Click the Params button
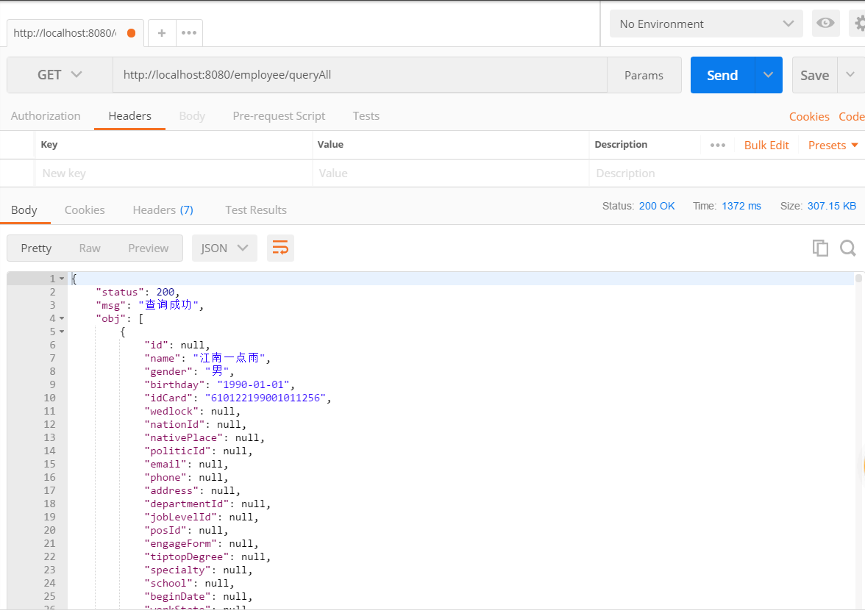Viewport: 865px width, 616px height. click(x=644, y=75)
